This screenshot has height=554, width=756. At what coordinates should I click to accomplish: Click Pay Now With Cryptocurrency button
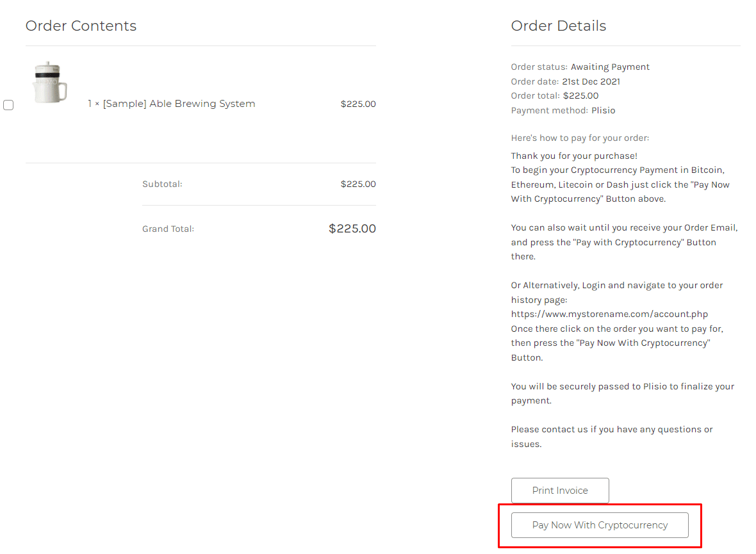tap(600, 525)
